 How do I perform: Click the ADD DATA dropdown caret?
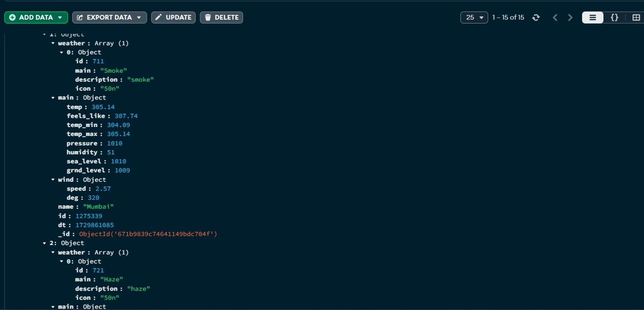click(60, 18)
